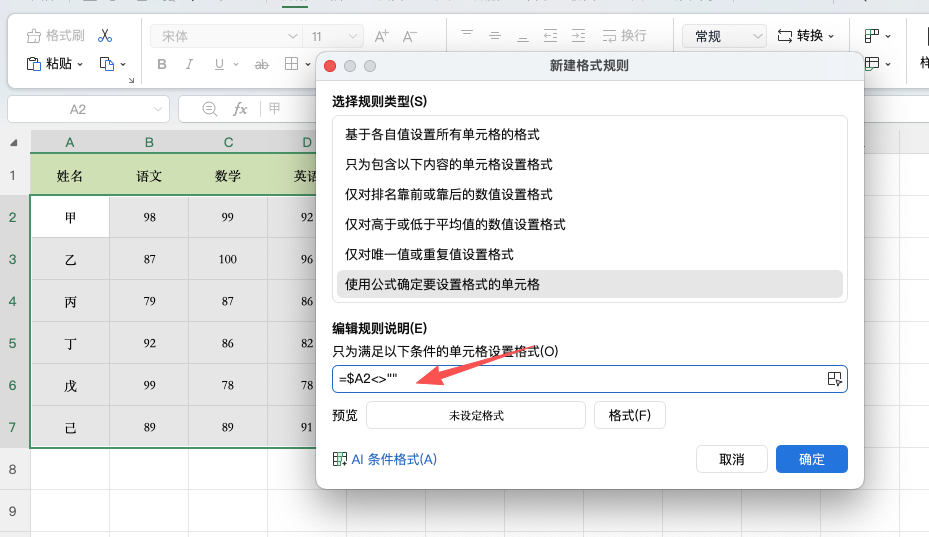Click the Cut scissors icon
Screen dimensions: 929x537
tap(105, 36)
